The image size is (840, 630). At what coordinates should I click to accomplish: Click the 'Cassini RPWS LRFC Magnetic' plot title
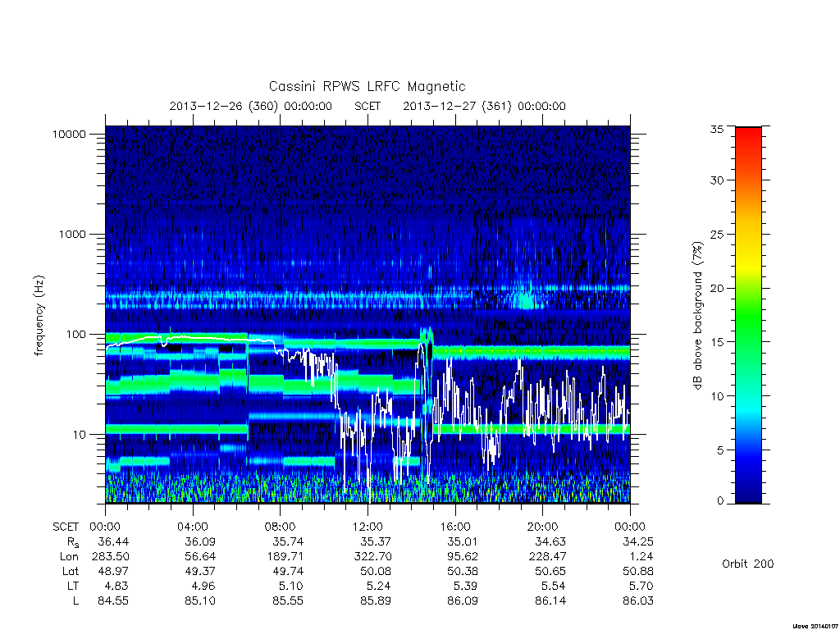pos(367,86)
